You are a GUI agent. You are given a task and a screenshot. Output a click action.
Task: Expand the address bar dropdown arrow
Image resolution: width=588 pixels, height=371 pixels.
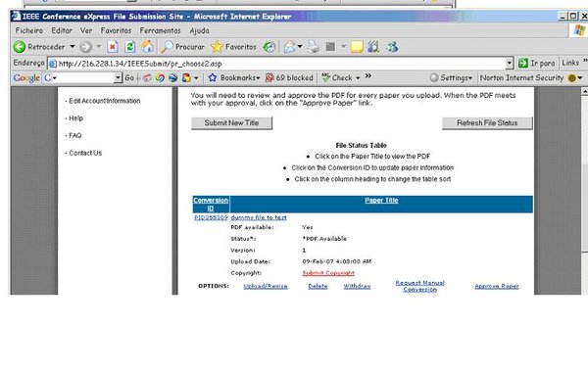(x=509, y=64)
